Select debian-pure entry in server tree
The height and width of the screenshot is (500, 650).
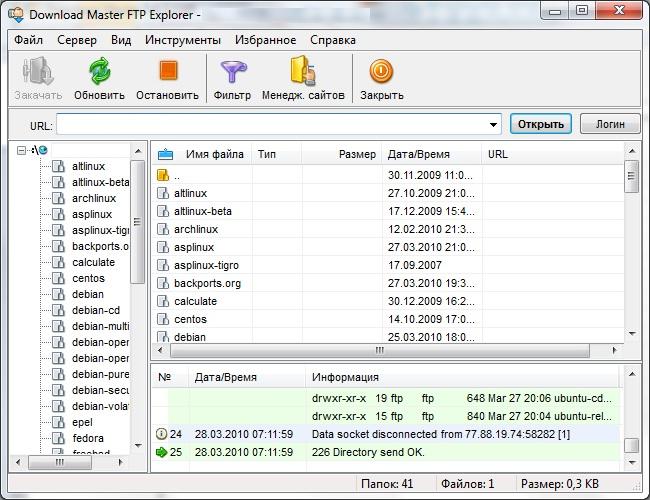[x=100, y=374]
